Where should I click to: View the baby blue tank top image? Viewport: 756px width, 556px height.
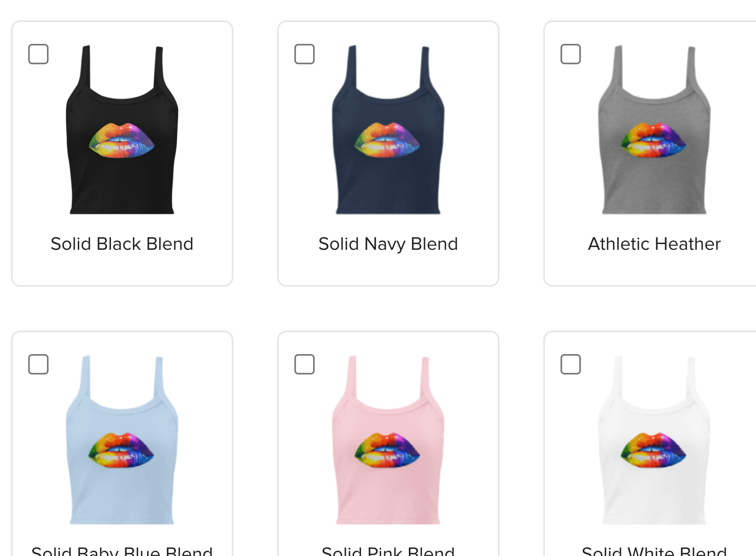coord(122,440)
